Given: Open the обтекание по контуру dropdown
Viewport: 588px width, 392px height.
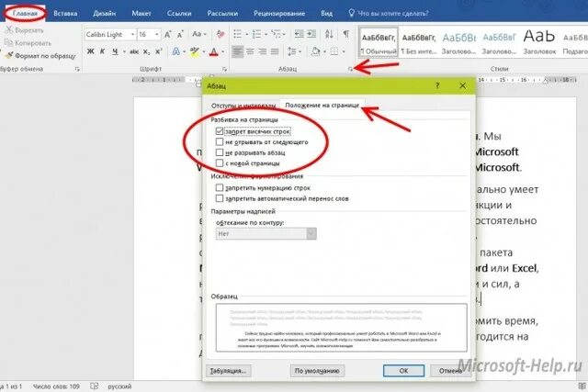Looking at the screenshot, I should pos(266,233).
